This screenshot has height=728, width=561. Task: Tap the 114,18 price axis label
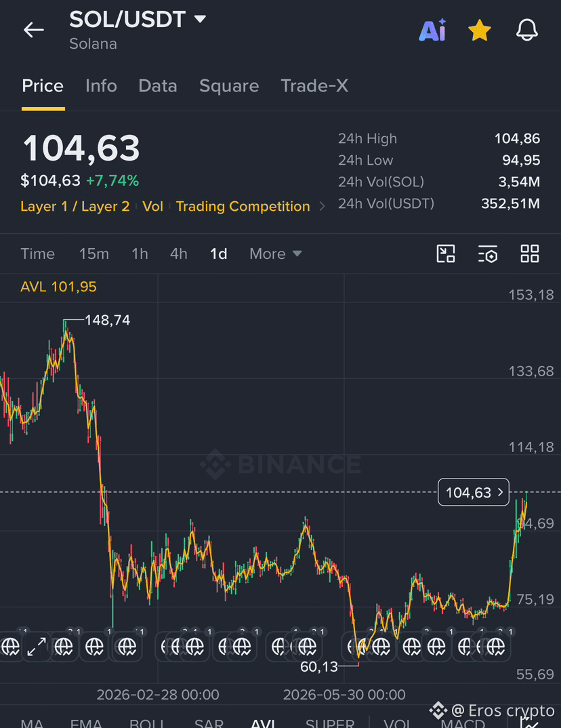[531, 447]
